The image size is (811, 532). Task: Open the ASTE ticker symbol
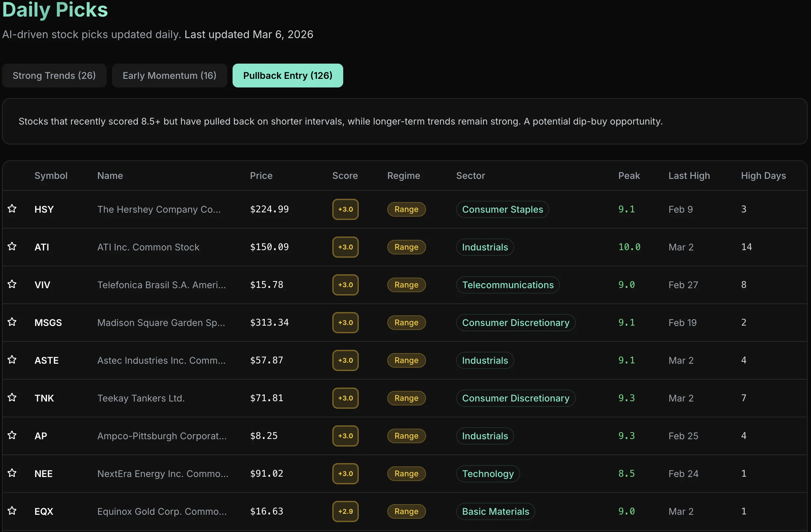coord(47,360)
